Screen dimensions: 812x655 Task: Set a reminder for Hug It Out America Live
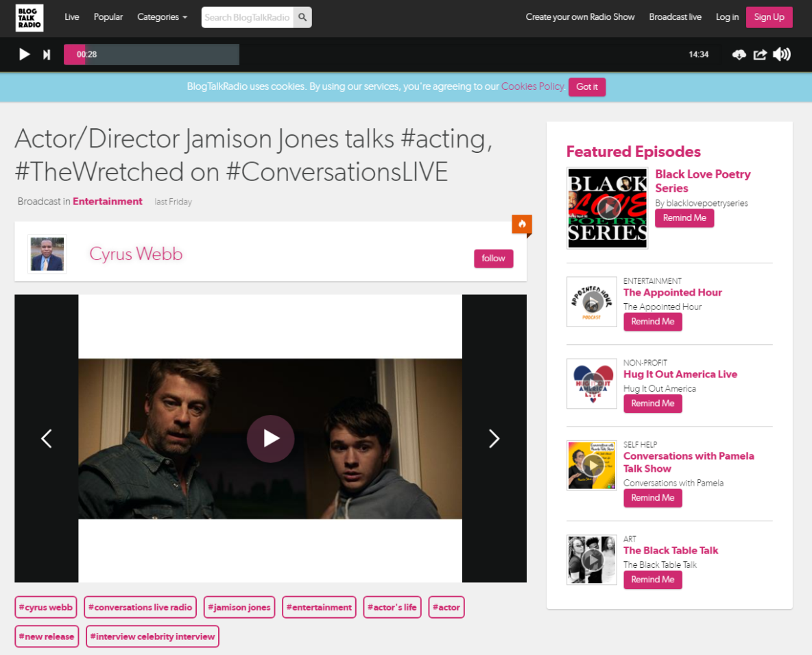click(652, 403)
